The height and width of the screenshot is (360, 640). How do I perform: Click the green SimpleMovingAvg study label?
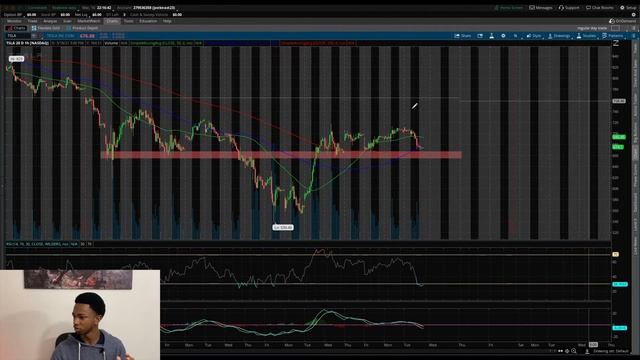pyautogui.click(x=166, y=43)
